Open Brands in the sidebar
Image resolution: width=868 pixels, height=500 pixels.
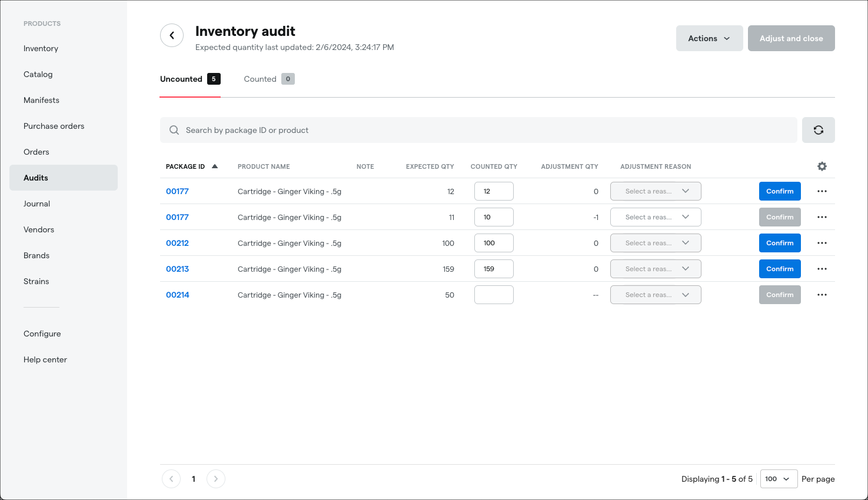(x=36, y=255)
